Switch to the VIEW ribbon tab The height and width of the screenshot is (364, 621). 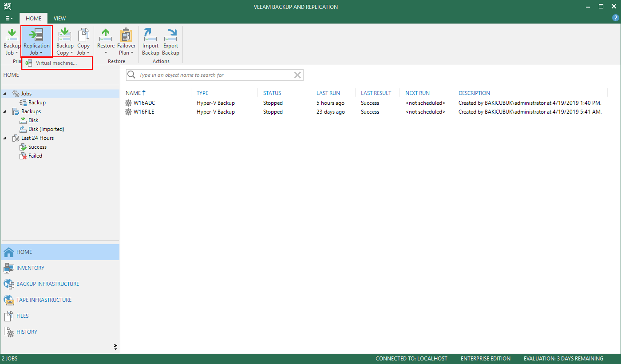59,18
